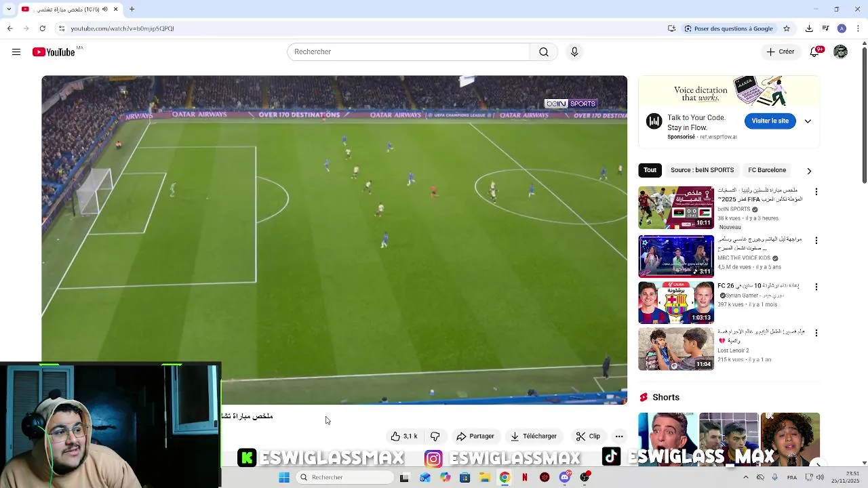
Task: Click Poser des questions à Google
Action: (728, 28)
